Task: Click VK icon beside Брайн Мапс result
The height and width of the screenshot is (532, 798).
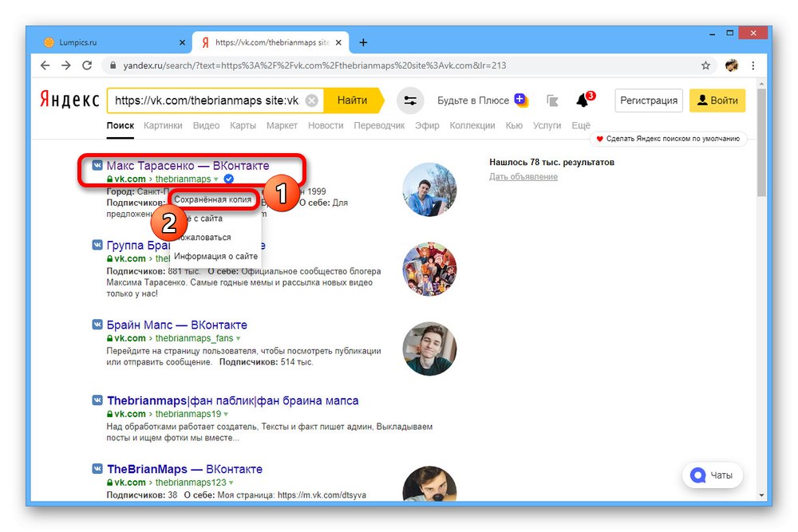Action: tap(97, 325)
